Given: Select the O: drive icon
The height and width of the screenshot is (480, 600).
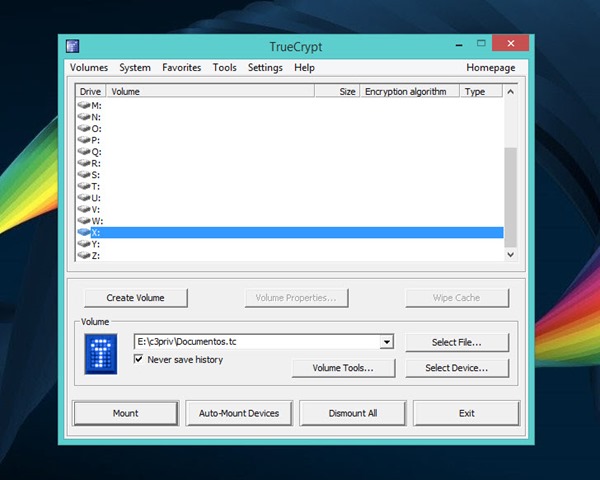Looking at the screenshot, I should (84, 128).
